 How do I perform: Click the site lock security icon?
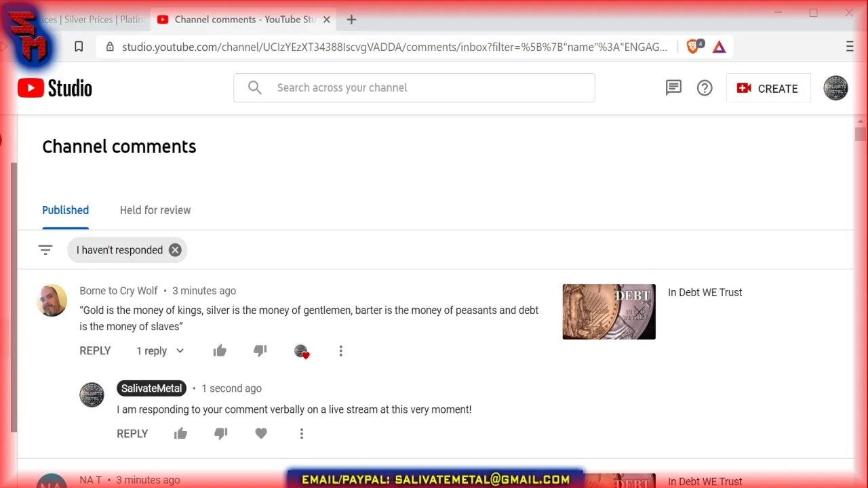[x=110, y=47]
